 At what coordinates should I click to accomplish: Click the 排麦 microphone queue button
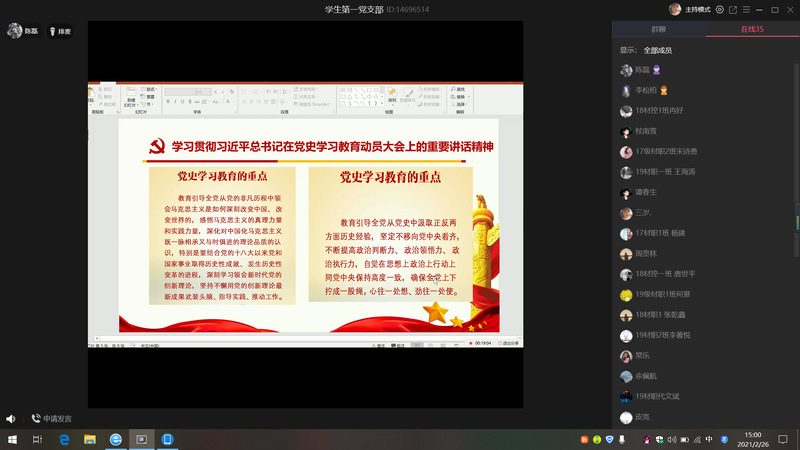tap(59, 30)
